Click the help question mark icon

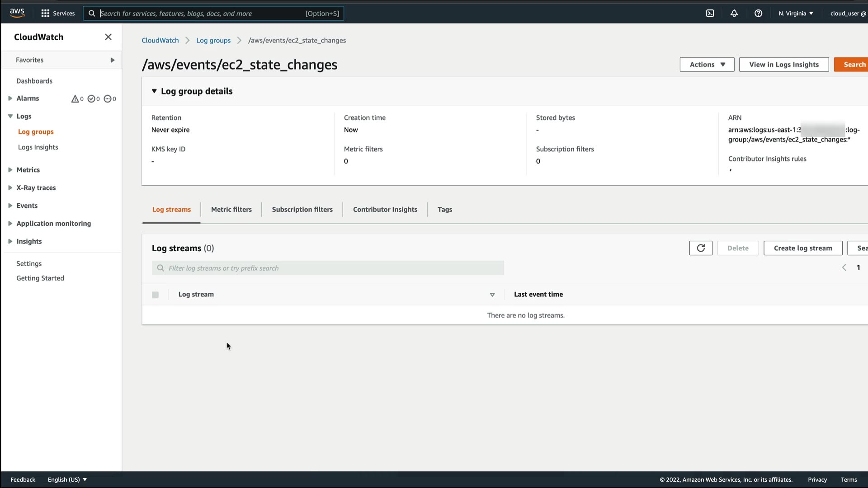[x=759, y=14]
